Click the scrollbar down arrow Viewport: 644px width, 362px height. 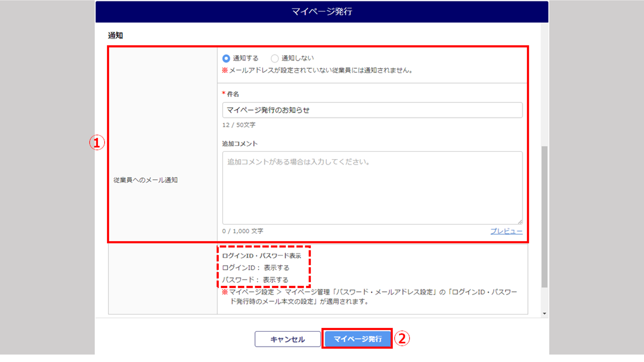[x=544, y=313]
